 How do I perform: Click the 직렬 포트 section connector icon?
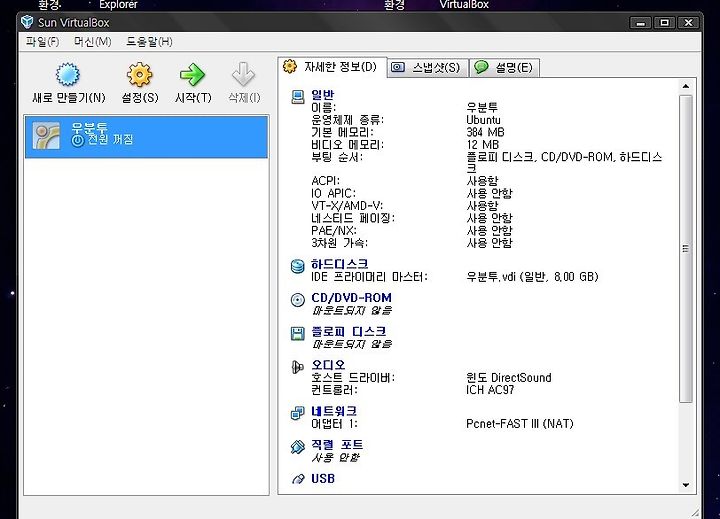298,446
